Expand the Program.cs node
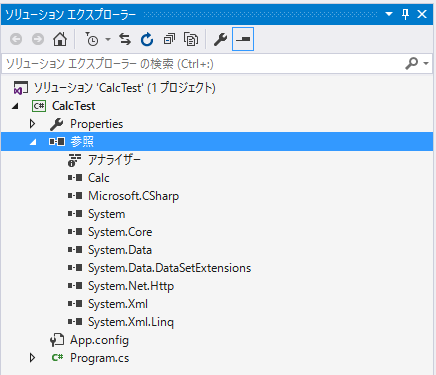 tap(32, 358)
